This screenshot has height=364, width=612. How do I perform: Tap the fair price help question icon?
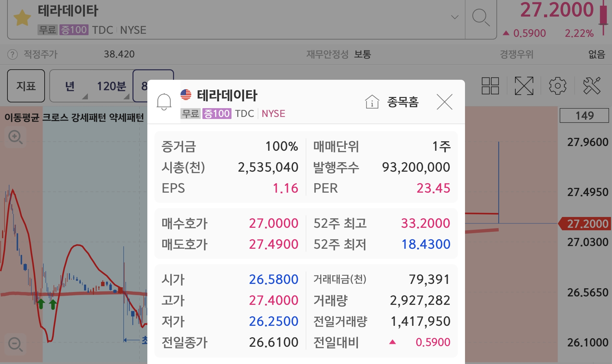point(13,54)
